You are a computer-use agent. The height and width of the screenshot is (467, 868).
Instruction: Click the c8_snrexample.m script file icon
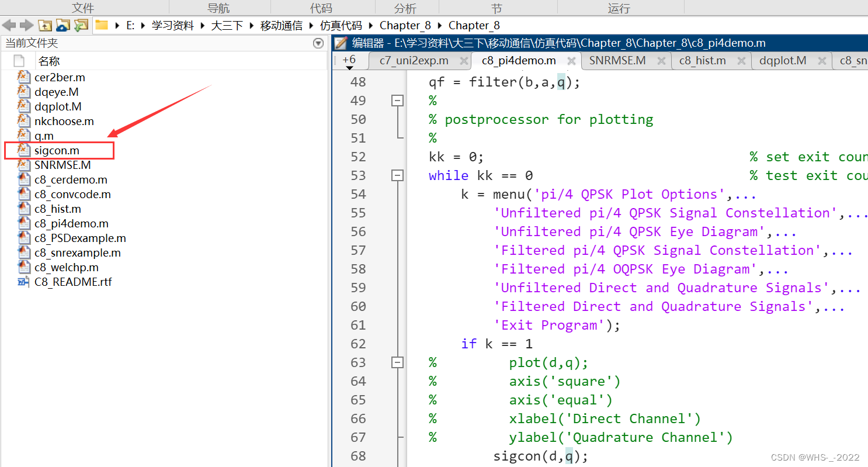pyautogui.click(x=24, y=252)
